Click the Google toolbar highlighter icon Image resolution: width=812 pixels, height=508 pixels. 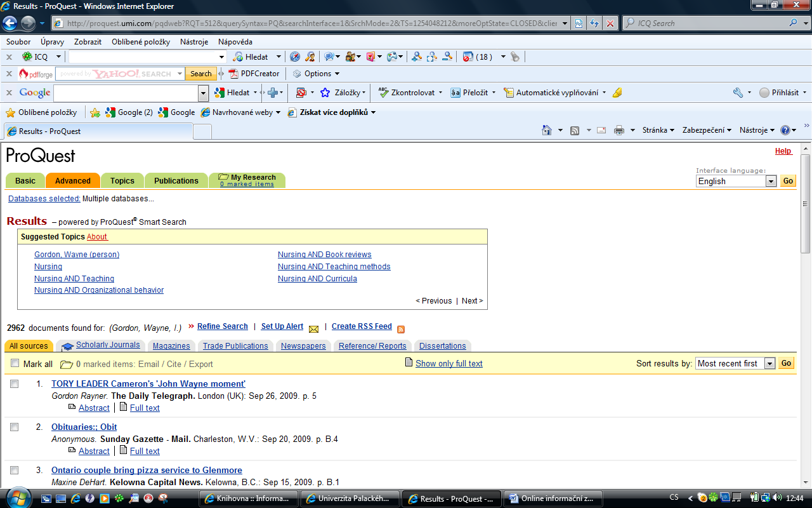coord(617,93)
